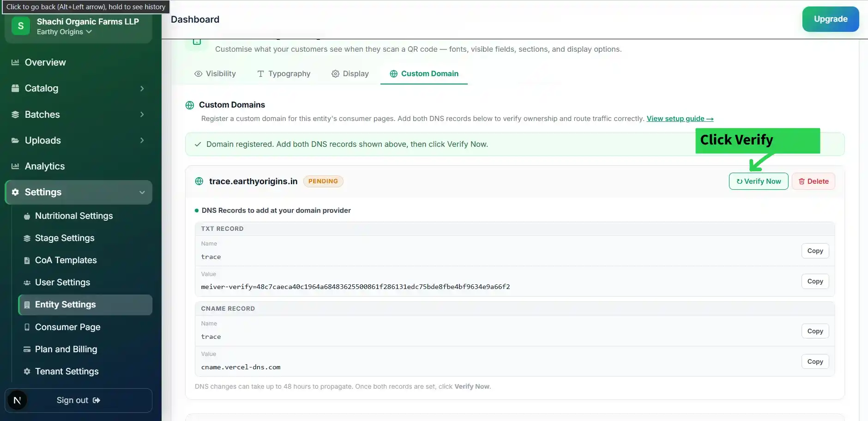Copy the CNAME record name
Screen dimensions: 868x421
(815, 331)
